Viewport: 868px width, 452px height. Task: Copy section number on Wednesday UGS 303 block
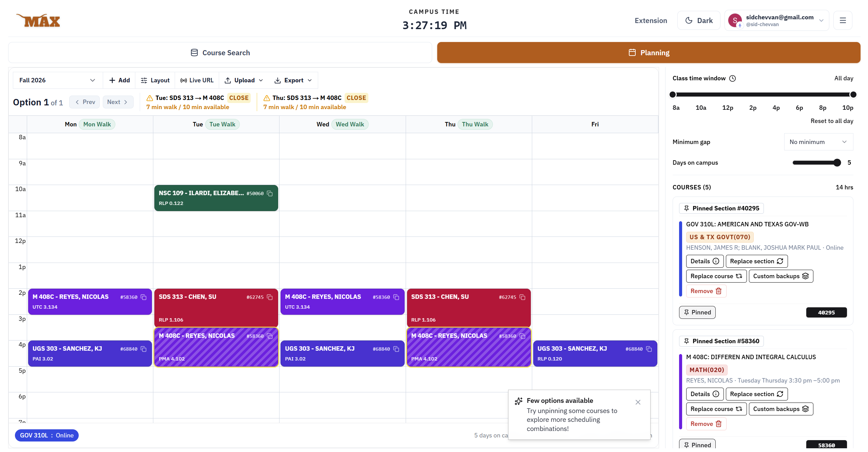point(396,349)
